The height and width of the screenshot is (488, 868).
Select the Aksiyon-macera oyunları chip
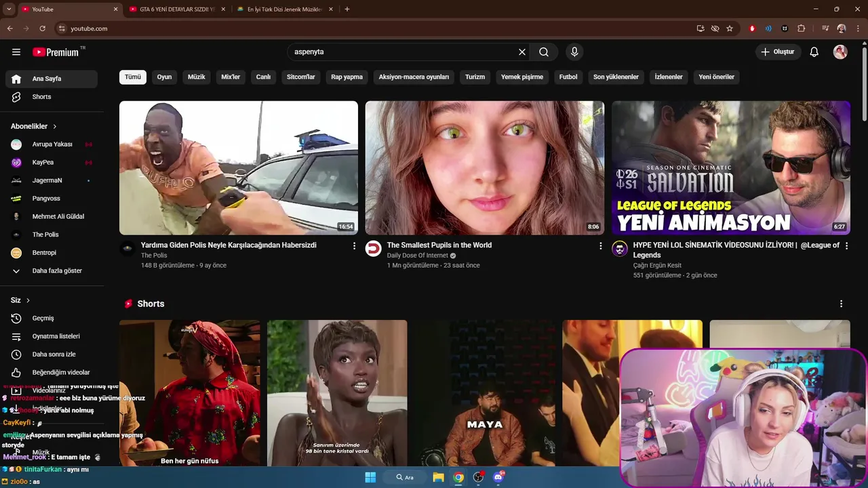pyautogui.click(x=414, y=77)
